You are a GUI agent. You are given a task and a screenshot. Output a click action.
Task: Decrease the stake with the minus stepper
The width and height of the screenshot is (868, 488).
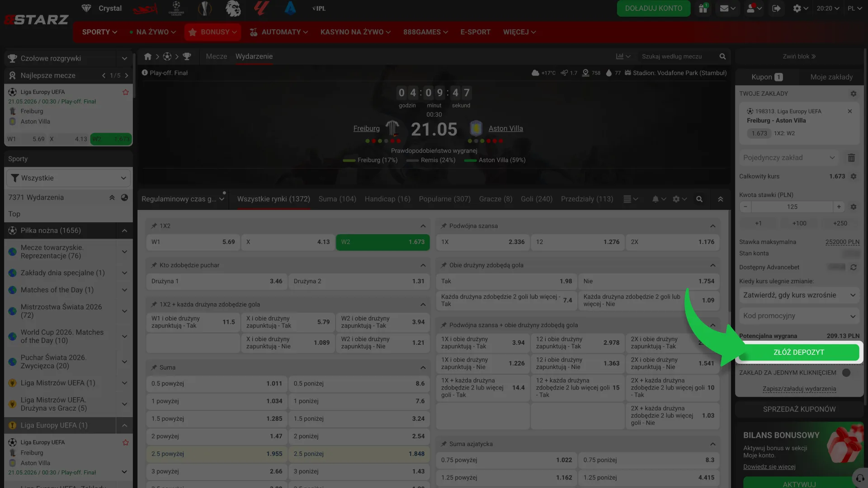pyautogui.click(x=745, y=207)
